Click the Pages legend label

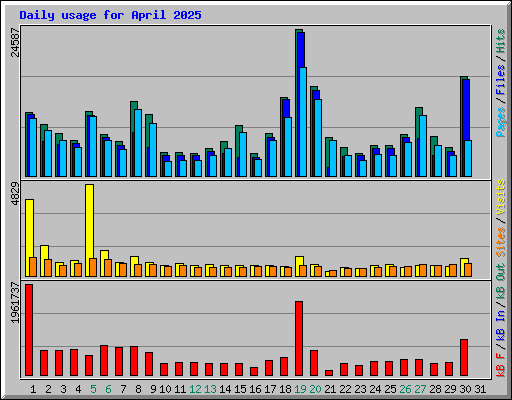[x=501, y=122]
